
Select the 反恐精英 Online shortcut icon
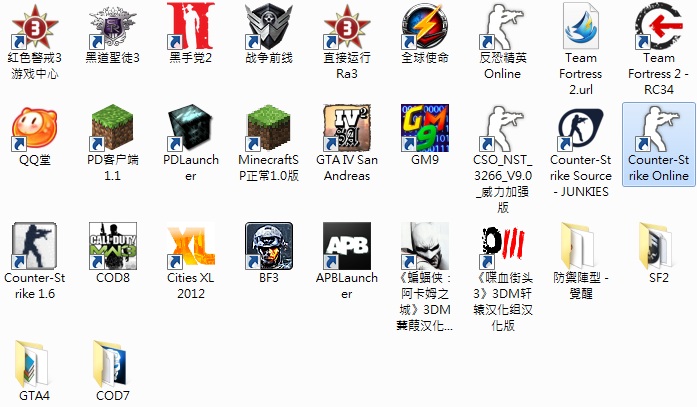coord(503,26)
